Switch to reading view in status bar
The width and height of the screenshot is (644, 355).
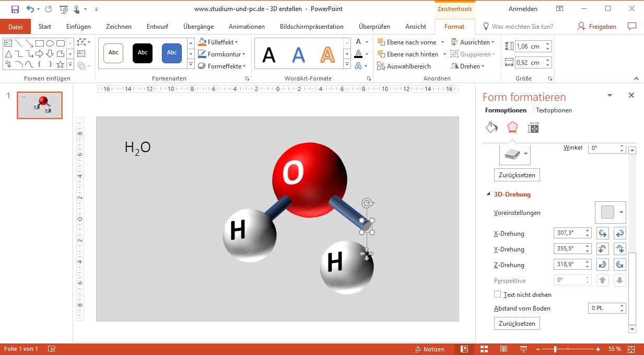tap(504, 349)
